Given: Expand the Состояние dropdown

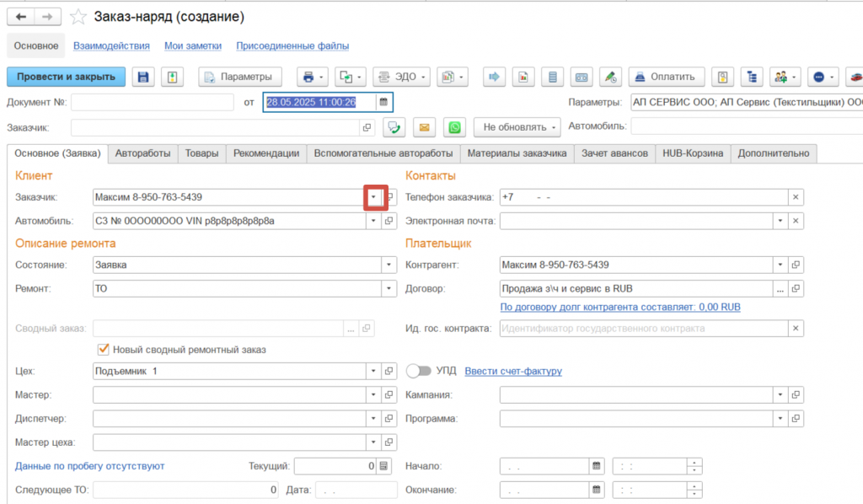Looking at the screenshot, I should [x=389, y=264].
